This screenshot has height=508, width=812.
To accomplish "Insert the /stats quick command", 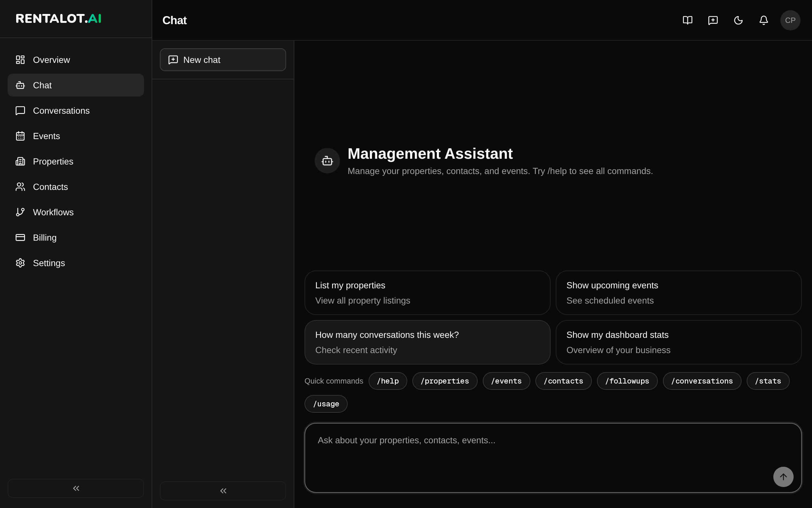I will (x=768, y=381).
